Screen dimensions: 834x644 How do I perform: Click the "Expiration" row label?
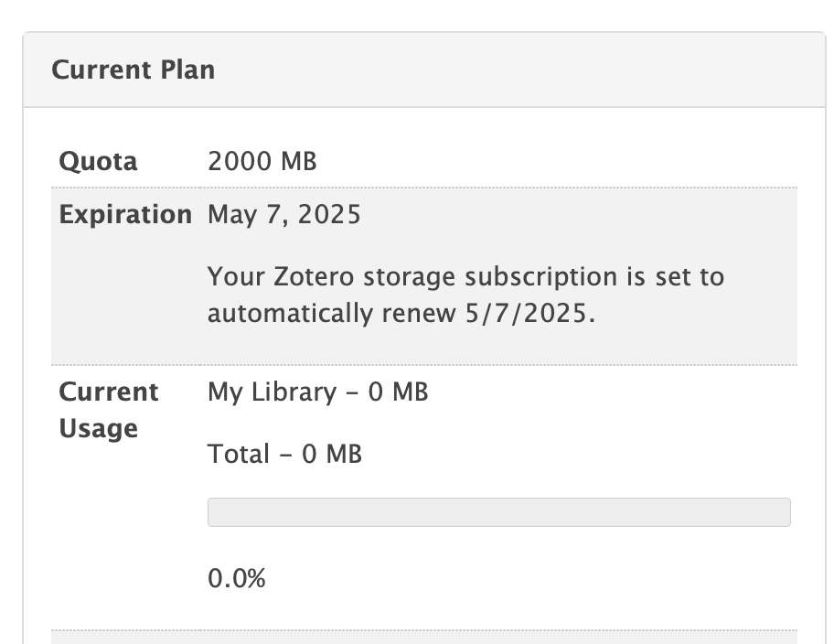point(125,215)
